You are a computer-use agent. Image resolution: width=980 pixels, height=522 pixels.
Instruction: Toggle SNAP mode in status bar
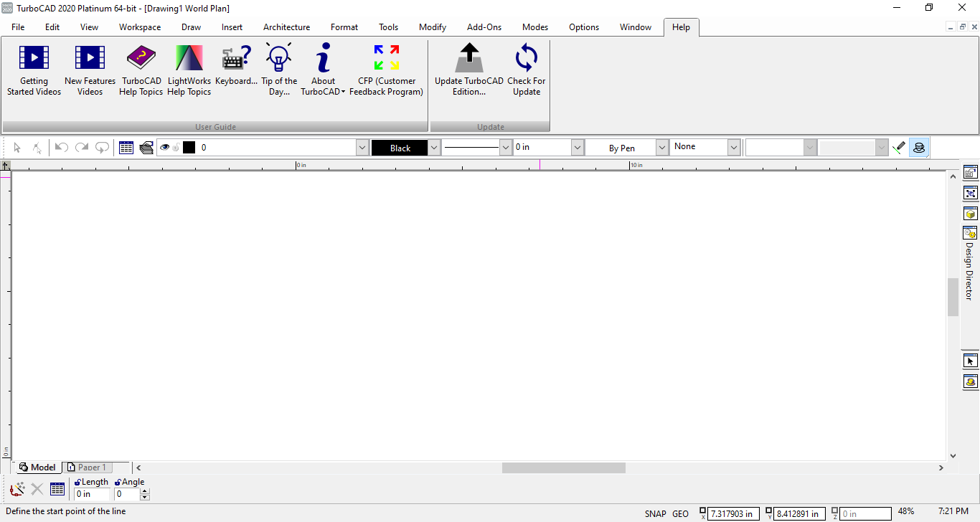click(656, 513)
